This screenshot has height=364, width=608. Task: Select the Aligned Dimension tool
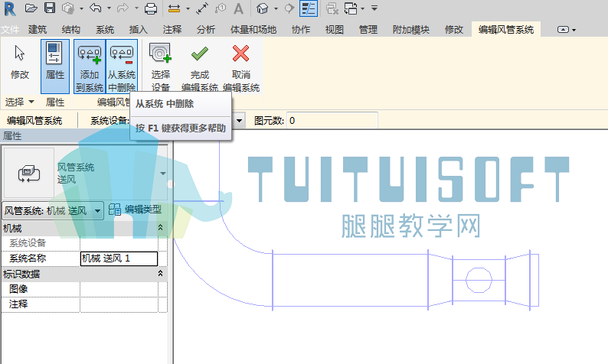tap(202, 8)
